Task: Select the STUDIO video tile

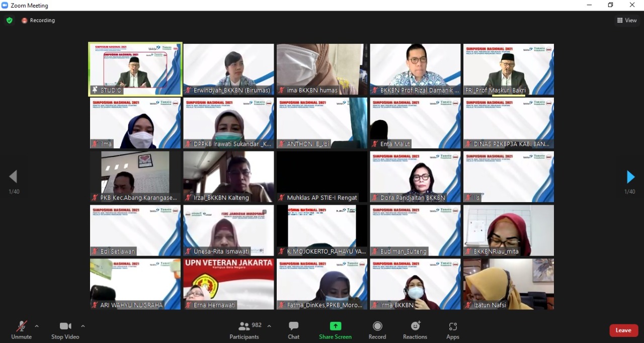Action: (x=135, y=69)
